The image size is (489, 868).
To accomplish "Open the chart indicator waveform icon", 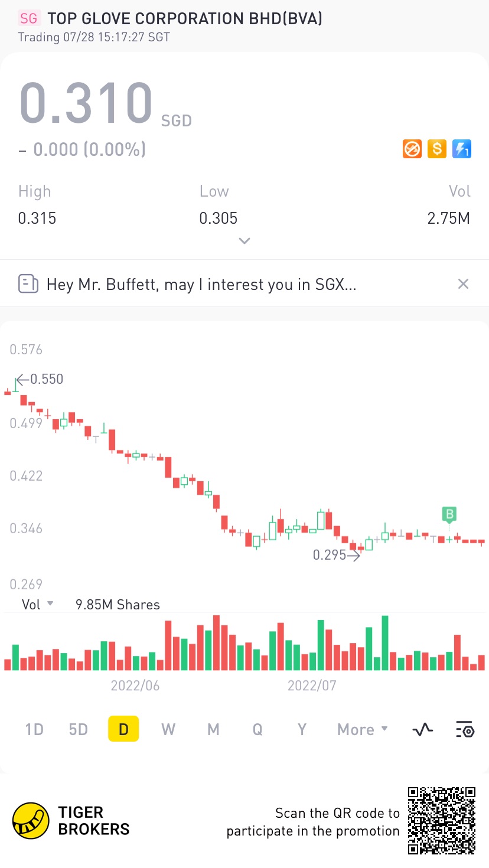I will click(x=422, y=730).
